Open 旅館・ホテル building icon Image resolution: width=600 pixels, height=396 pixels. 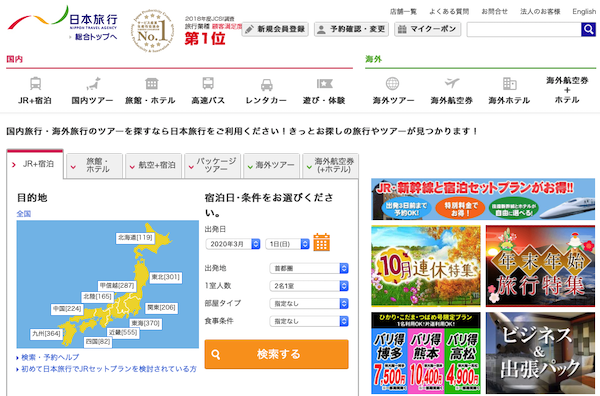point(152,83)
